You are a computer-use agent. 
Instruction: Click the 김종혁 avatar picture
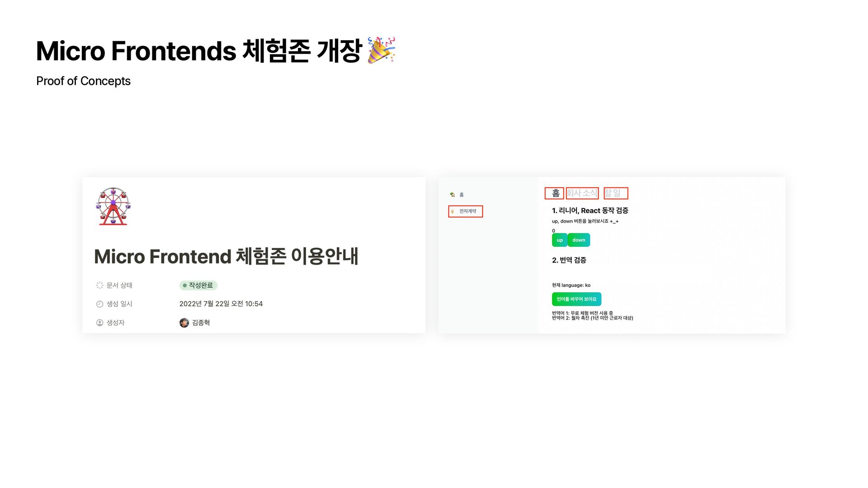click(x=184, y=323)
